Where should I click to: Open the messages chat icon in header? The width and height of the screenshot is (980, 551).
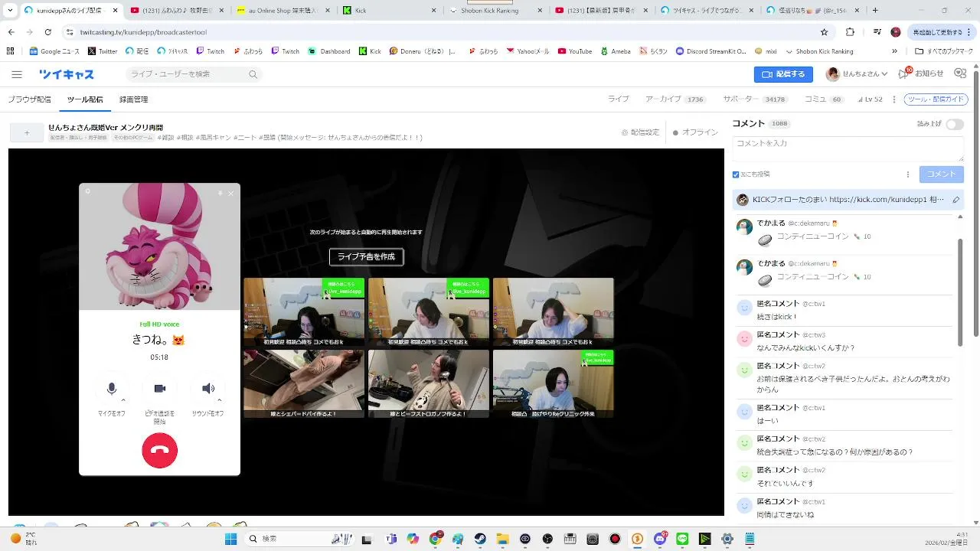click(960, 73)
